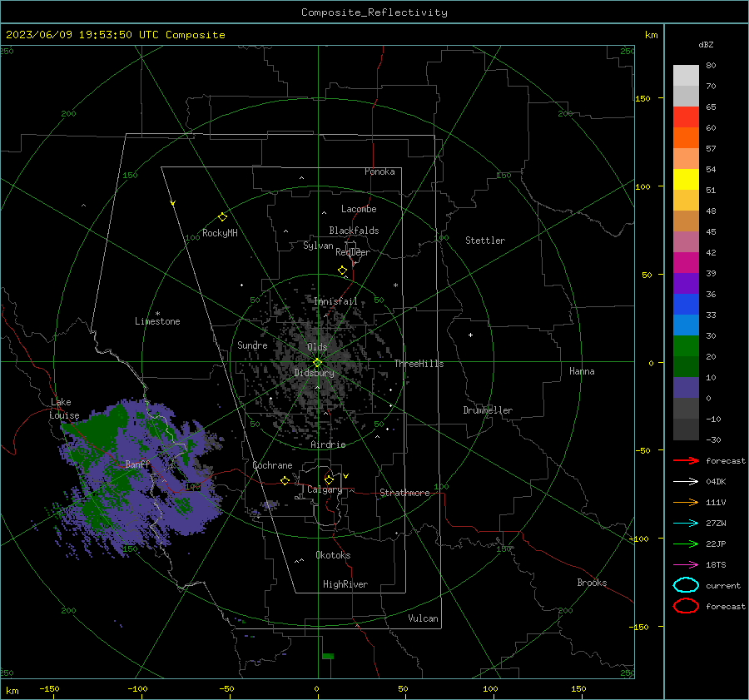This screenshot has height=700, width=749.
Task: Click the Brooks city label
Action: tap(592, 583)
